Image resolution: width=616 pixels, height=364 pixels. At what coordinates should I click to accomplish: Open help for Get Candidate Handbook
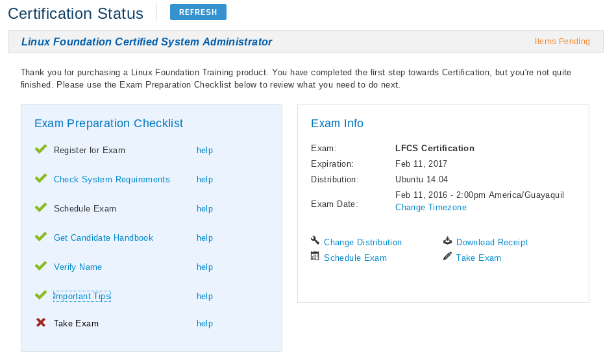204,238
